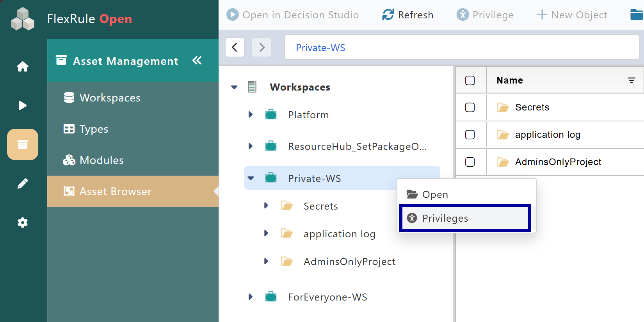Select ResourceHub_SetPackageO... label in tree
Image resolution: width=644 pixels, height=322 pixels.
tap(357, 146)
